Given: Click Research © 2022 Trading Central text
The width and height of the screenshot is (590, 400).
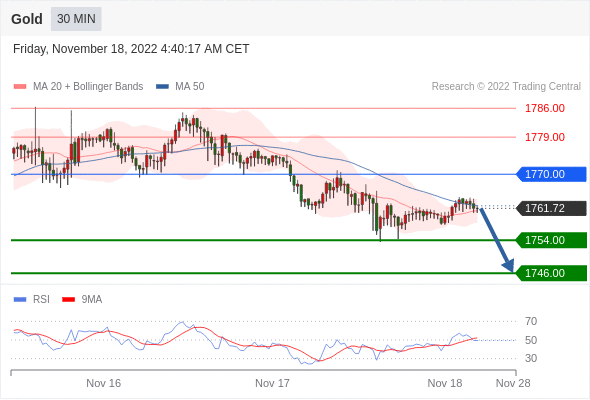Looking at the screenshot, I should (506, 87).
